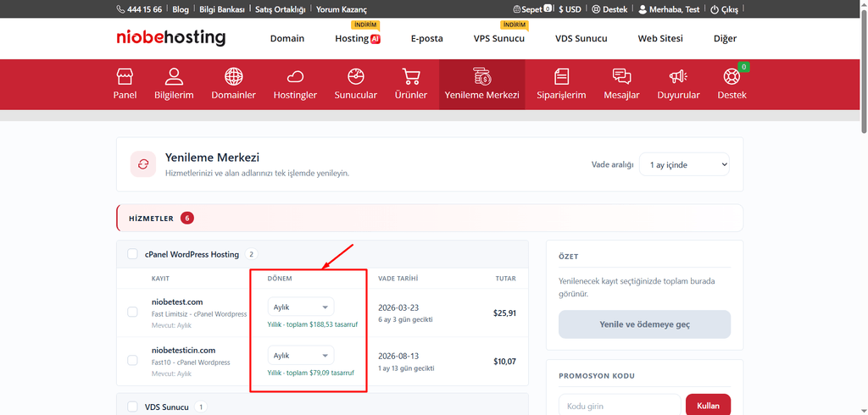
Task: Open the Vade aralığı dropdown
Action: pyautogui.click(x=684, y=164)
